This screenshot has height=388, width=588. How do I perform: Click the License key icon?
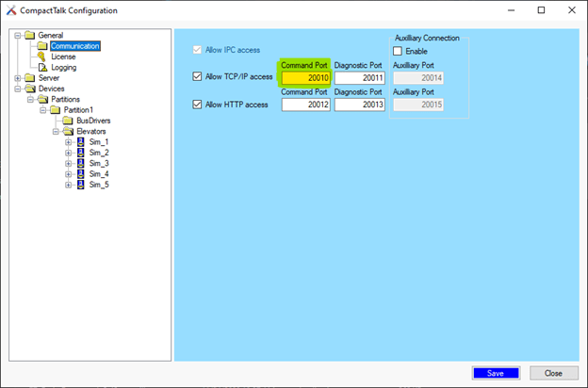tap(41, 57)
